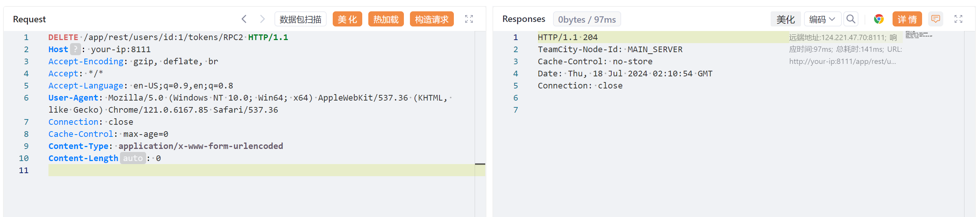Click the grey 美化 button in Responses
980x217 pixels.
click(785, 19)
